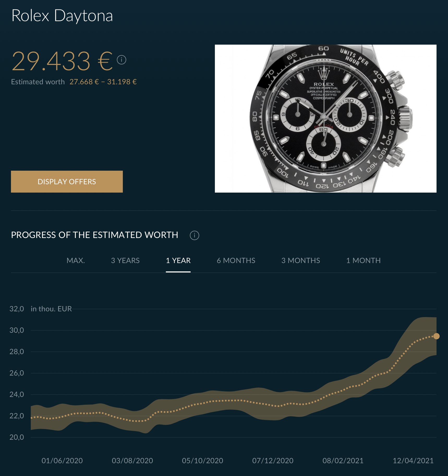Show the 6 Months chart range
The width and height of the screenshot is (448, 476).
point(236,260)
